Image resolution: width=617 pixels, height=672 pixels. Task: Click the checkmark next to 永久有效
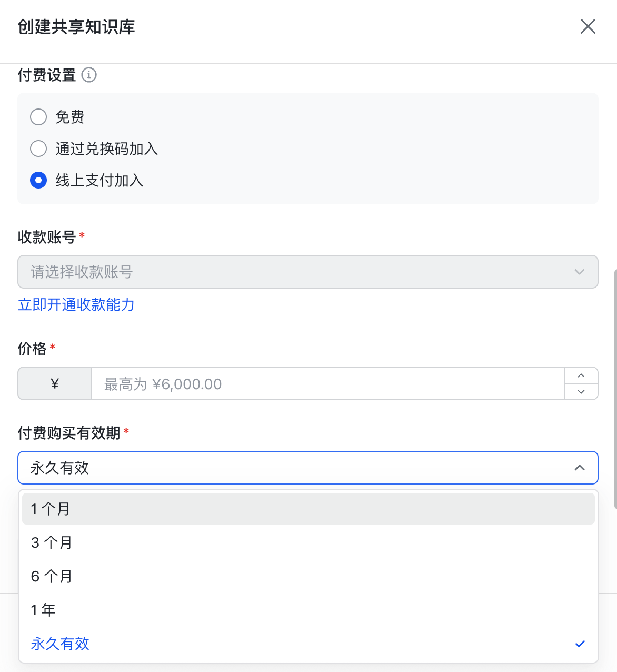[580, 644]
